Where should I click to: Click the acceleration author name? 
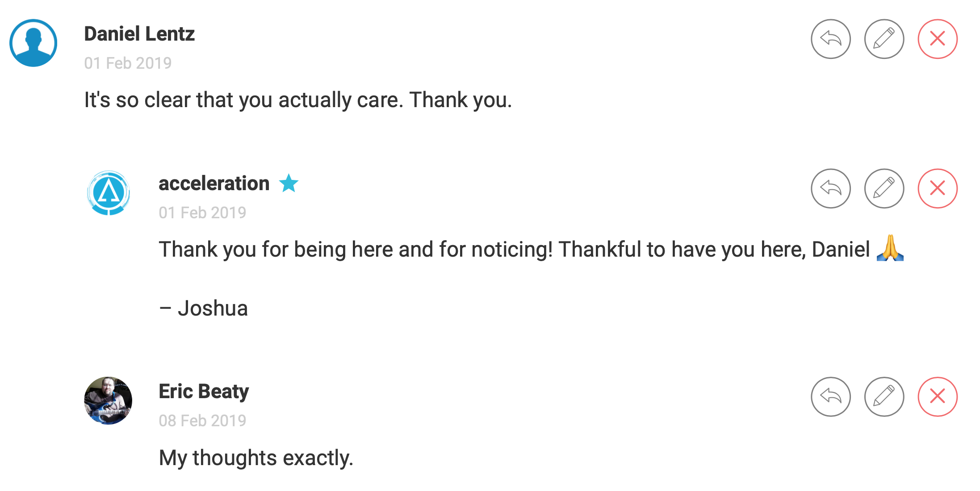[x=214, y=183]
